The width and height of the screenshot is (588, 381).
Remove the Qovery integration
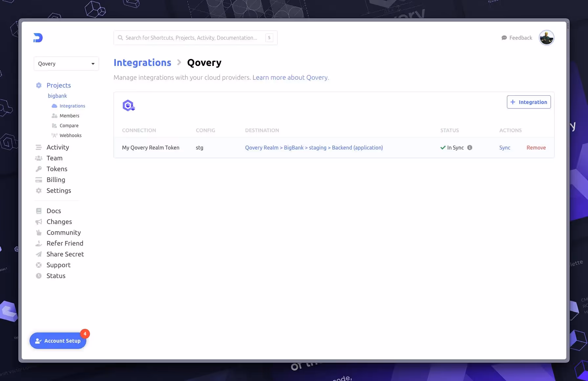[x=536, y=148]
